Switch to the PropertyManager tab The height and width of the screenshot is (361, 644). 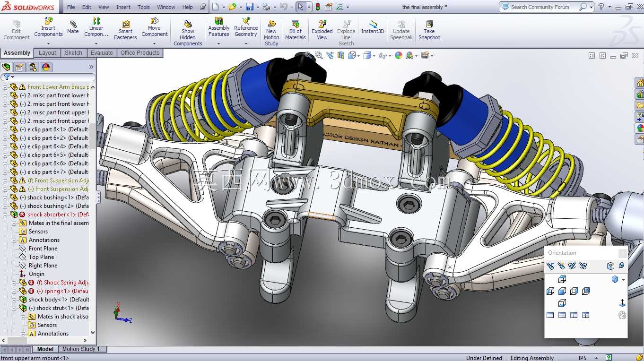(x=19, y=67)
